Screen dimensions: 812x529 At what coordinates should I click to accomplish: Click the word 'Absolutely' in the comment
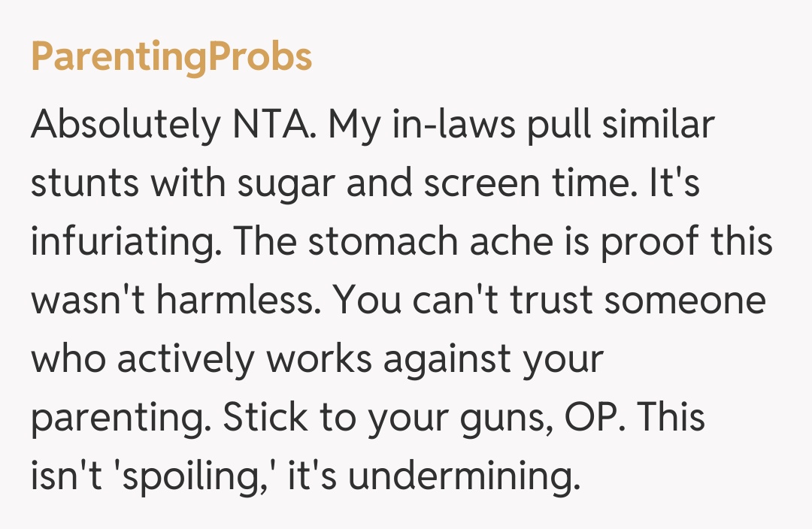[120, 125]
